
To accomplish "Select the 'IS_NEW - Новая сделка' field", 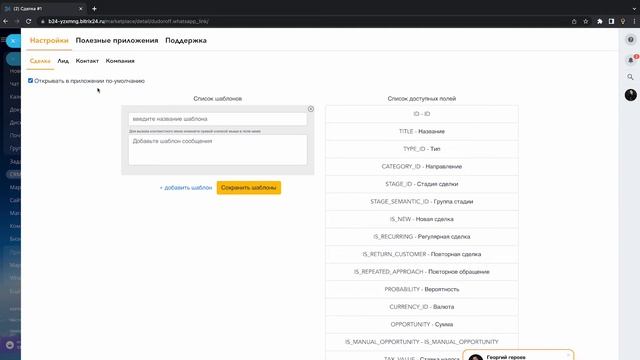I will coord(422,219).
